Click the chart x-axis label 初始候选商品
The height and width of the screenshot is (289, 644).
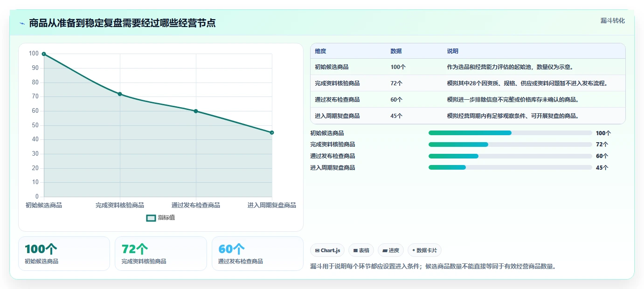pos(44,205)
